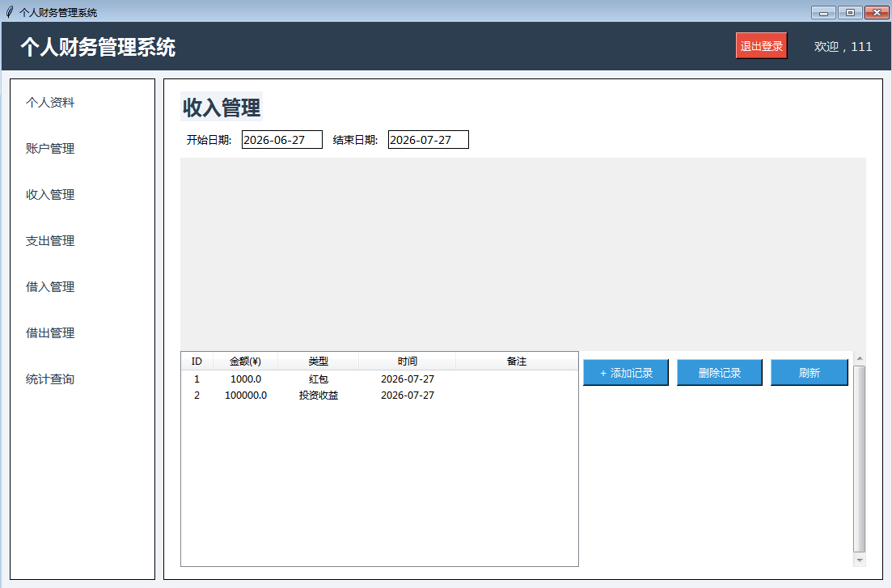Click the 删除记录 button

pyautogui.click(x=720, y=373)
